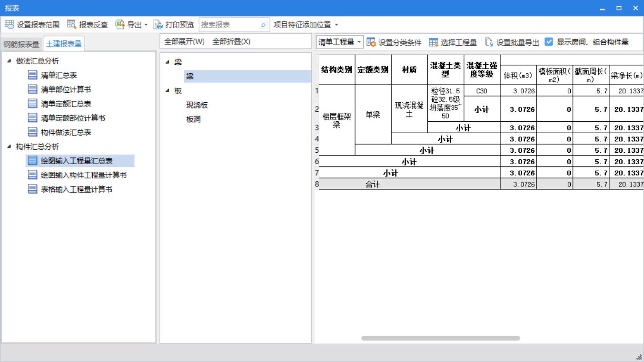644x362 pixels.
Task: Select 构件做法汇总表 in the report tree
Action: point(66,132)
